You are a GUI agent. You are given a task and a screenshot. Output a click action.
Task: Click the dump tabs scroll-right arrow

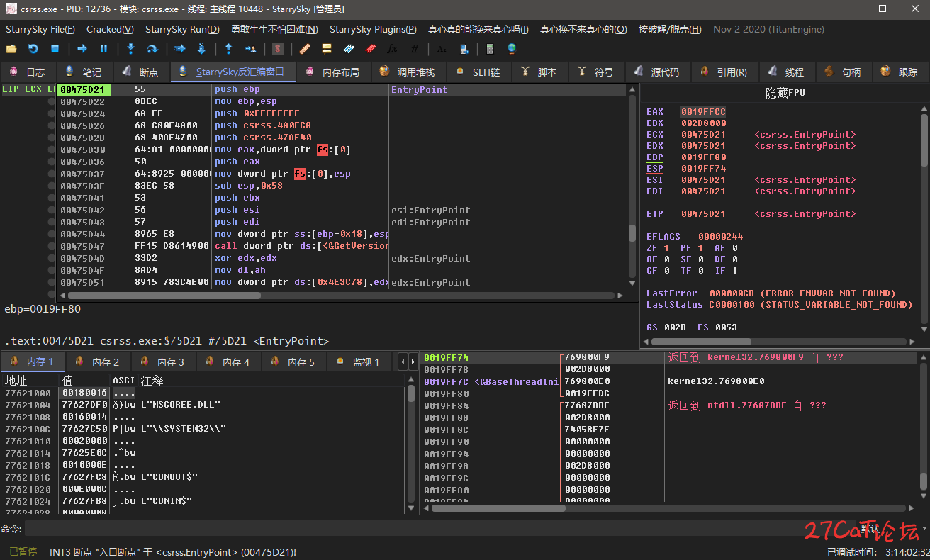[x=413, y=362]
